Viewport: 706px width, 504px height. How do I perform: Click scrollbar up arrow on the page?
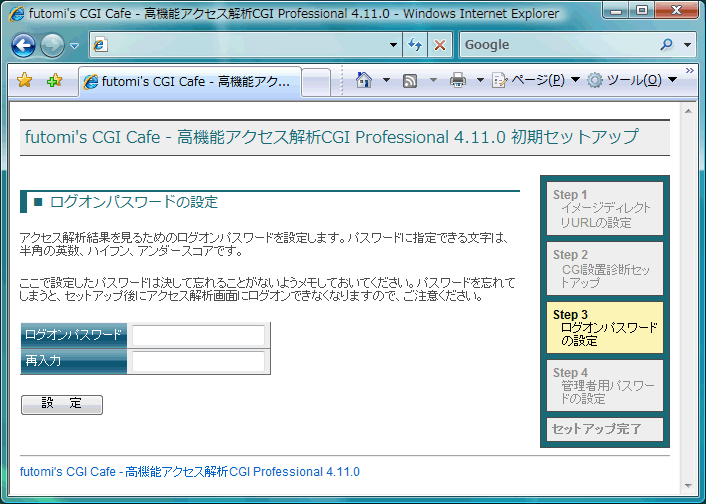688,111
